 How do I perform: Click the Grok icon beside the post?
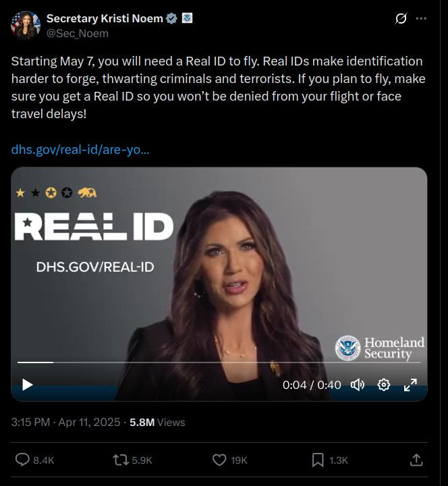400,19
